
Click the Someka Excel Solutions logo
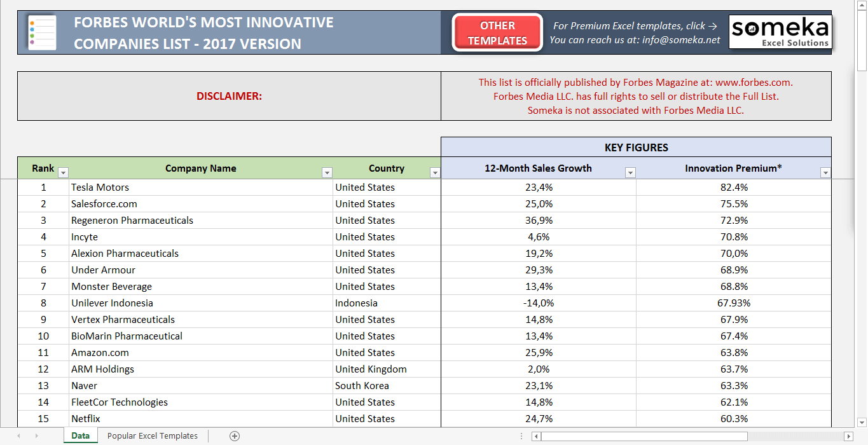(x=780, y=32)
